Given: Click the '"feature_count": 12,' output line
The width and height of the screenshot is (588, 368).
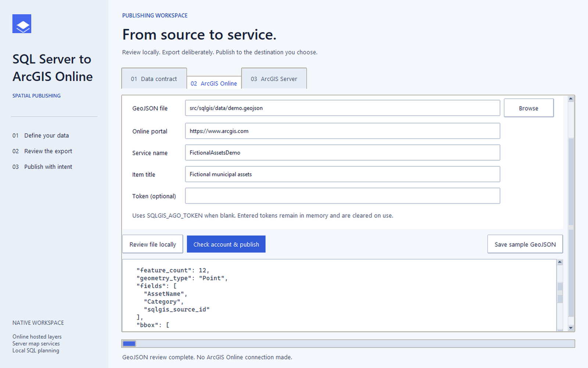Looking at the screenshot, I should click(173, 270).
